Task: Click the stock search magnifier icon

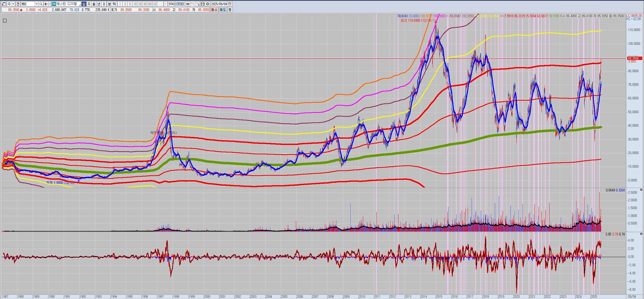Action: tap(41, 4)
